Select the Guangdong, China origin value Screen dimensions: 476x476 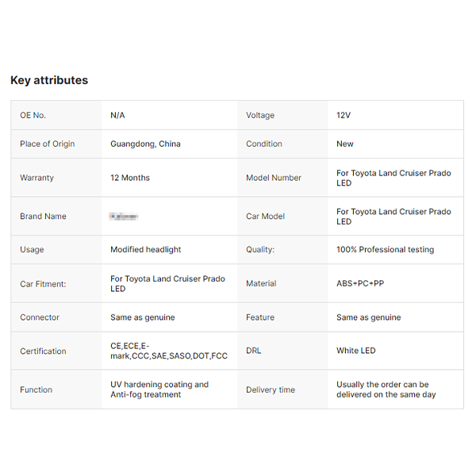(x=145, y=144)
